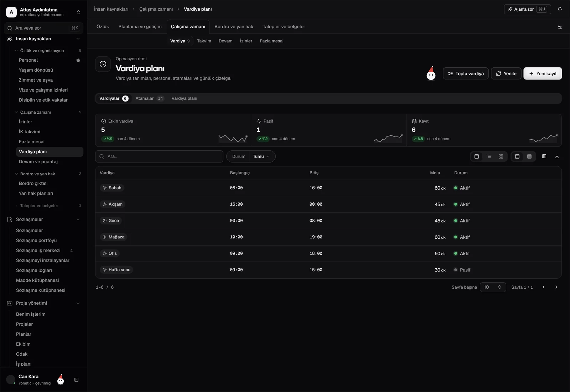Click the clock icon beside Vardiya planı
Screen dimensions: 570x392
point(103,64)
